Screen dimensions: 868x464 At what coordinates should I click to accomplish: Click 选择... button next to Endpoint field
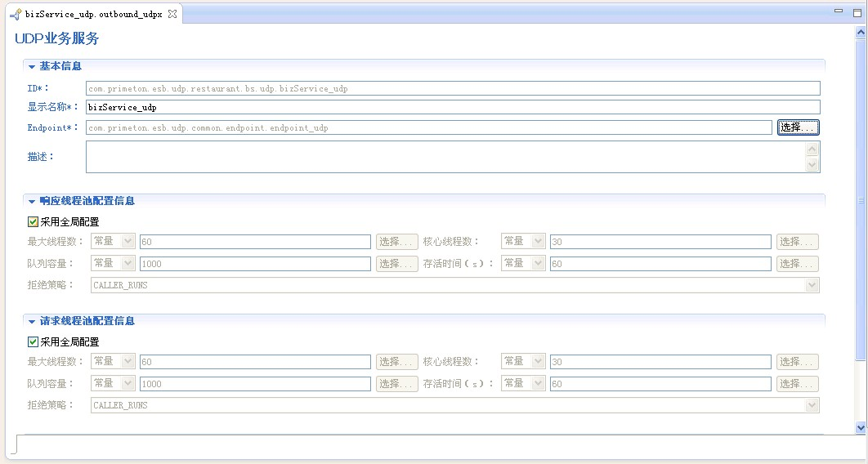click(x=798, y=127)
